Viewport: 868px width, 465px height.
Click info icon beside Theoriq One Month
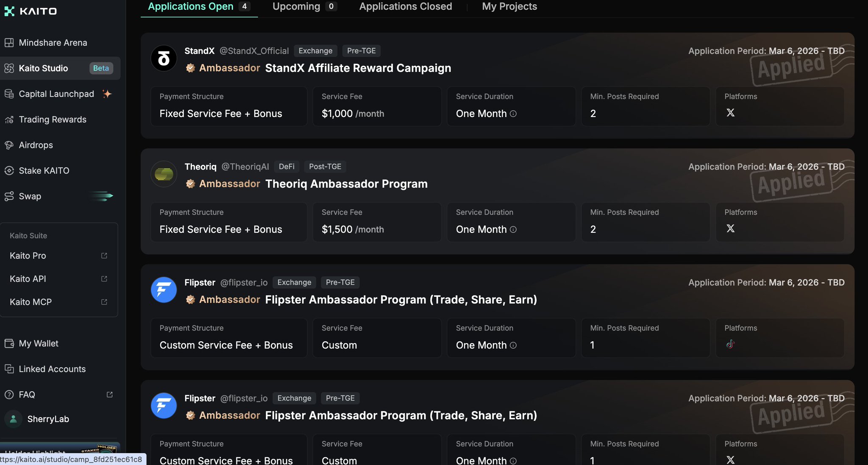[513, 229]
